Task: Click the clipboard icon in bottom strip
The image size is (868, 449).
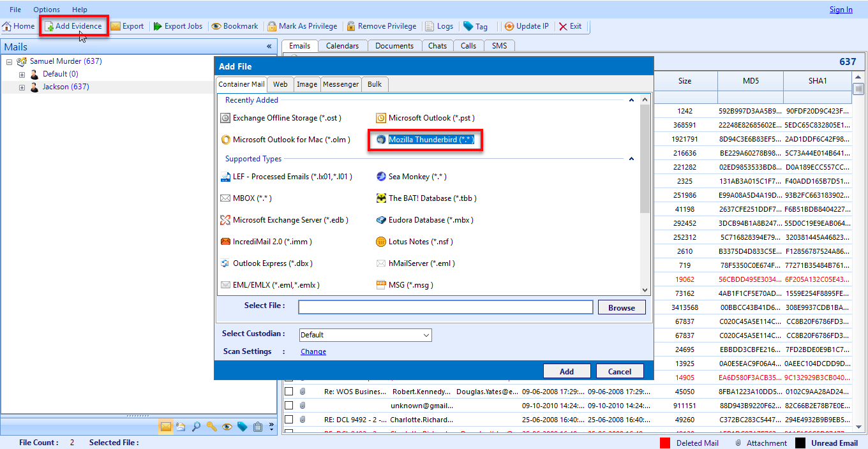Action: tap(258, 427)
